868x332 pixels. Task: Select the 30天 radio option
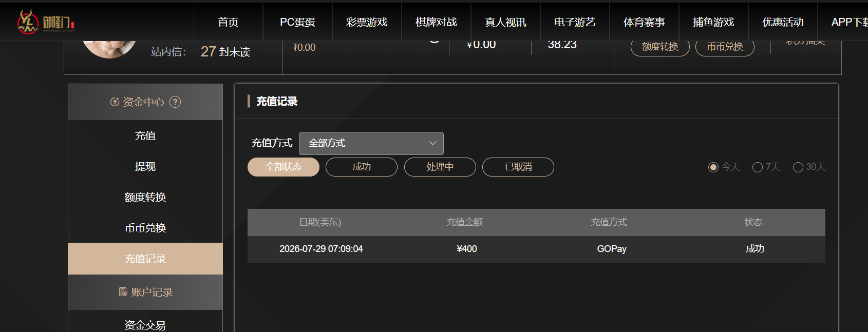[x=798, y=167]
